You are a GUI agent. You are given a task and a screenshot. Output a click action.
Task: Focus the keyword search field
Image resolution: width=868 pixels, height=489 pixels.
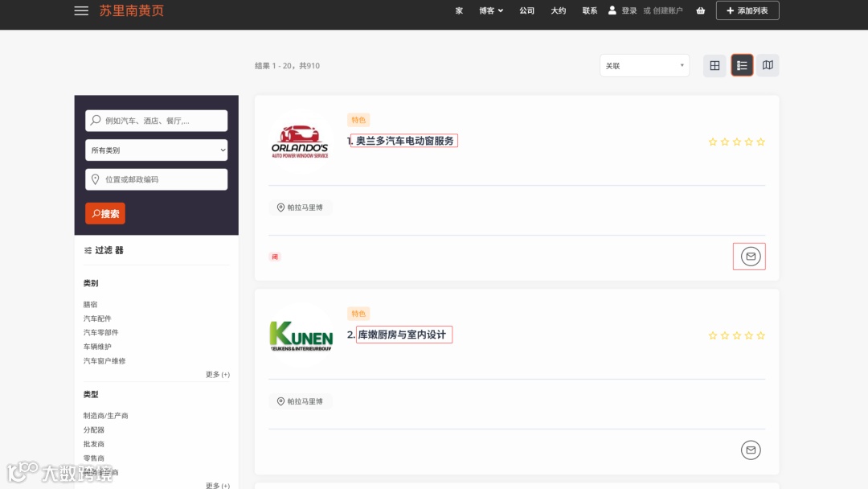[x=156, y=120]
